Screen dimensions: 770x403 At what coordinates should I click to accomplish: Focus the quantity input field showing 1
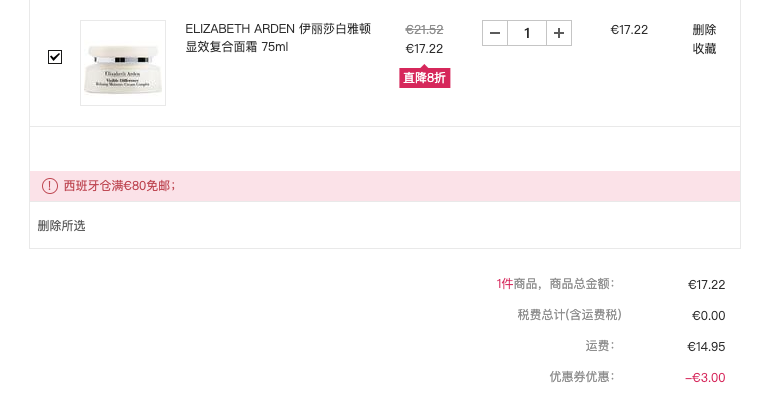pos(527,33)
